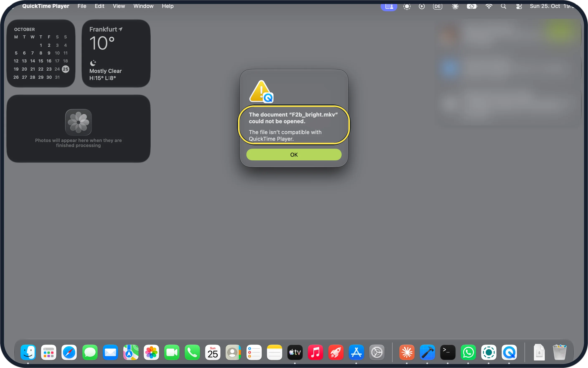Open Reminders from the dock
The height and width of the screenshot is (368, 588).
[x=254, y=352]
